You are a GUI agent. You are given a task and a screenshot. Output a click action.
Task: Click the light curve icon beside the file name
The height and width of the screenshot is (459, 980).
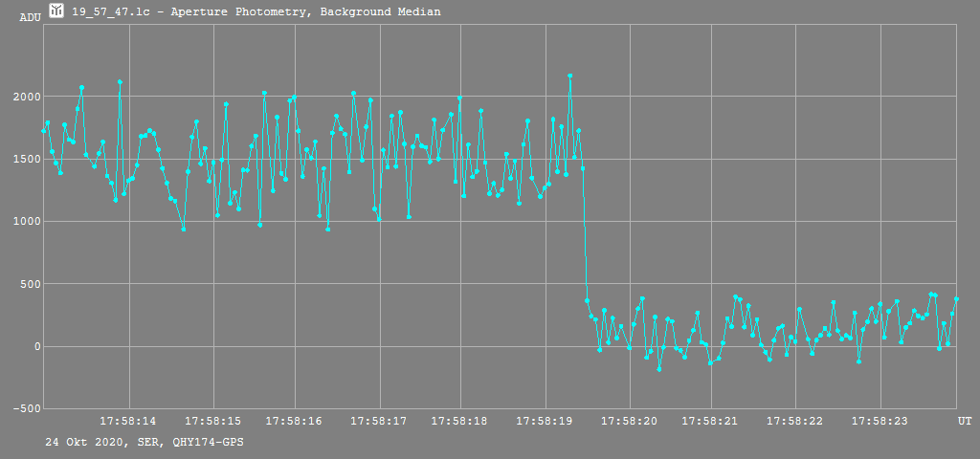pyautogui.click(x=57, y=11)
